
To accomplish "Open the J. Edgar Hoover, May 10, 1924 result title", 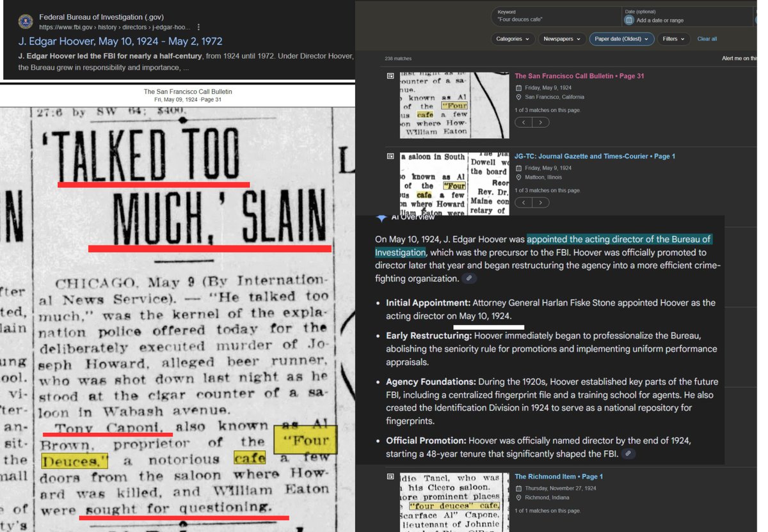I will (x=120, y=42).
